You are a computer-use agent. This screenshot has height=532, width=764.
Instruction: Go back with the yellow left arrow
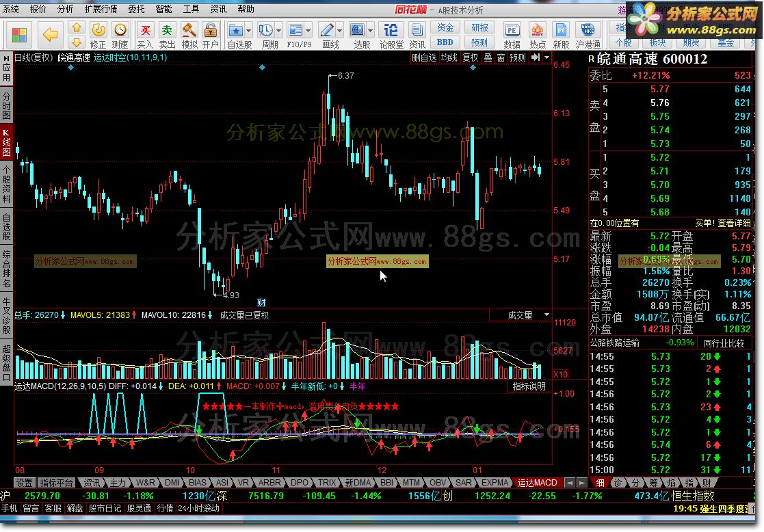50,34
